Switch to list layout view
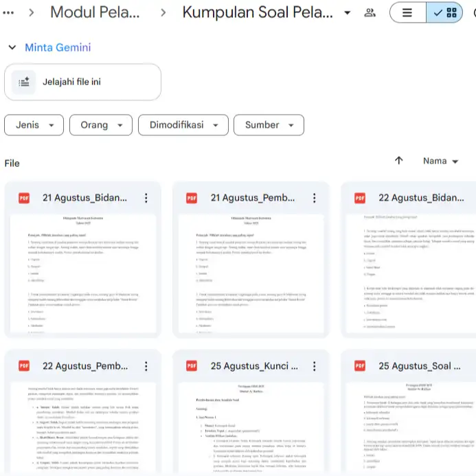This screenshot has width=476, height=476. pos(407,12)
